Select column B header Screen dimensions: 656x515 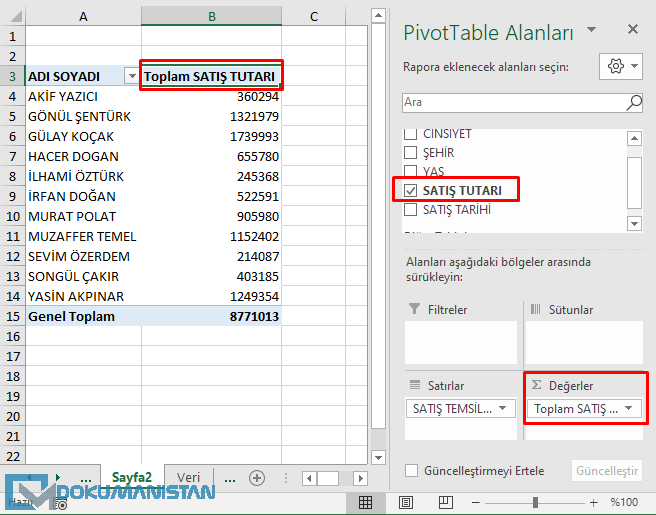click(x=212, y=17)
